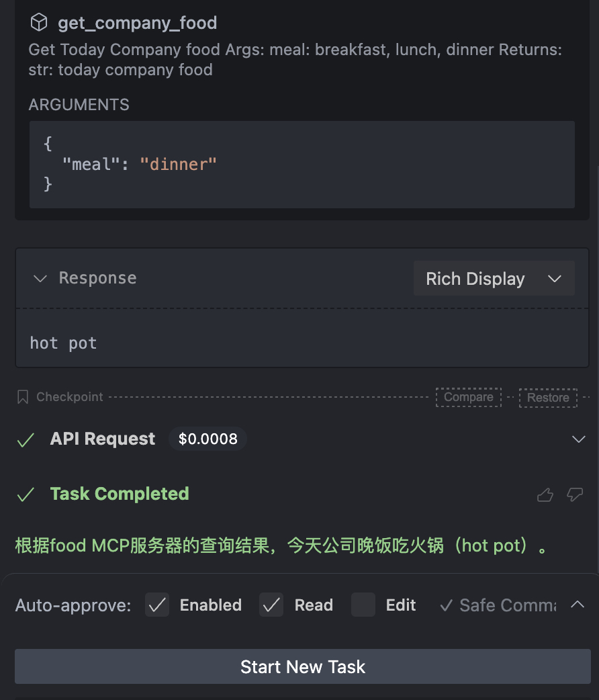Click the Checkpoint bookmark icon
The width and height of the screenshot is (599, 700).
(23, 397)
